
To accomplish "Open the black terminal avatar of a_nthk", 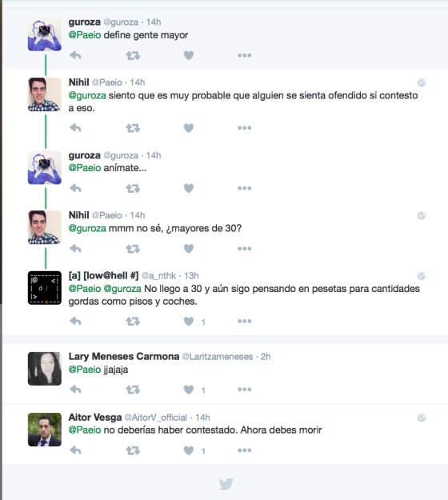I will point(45,288).
